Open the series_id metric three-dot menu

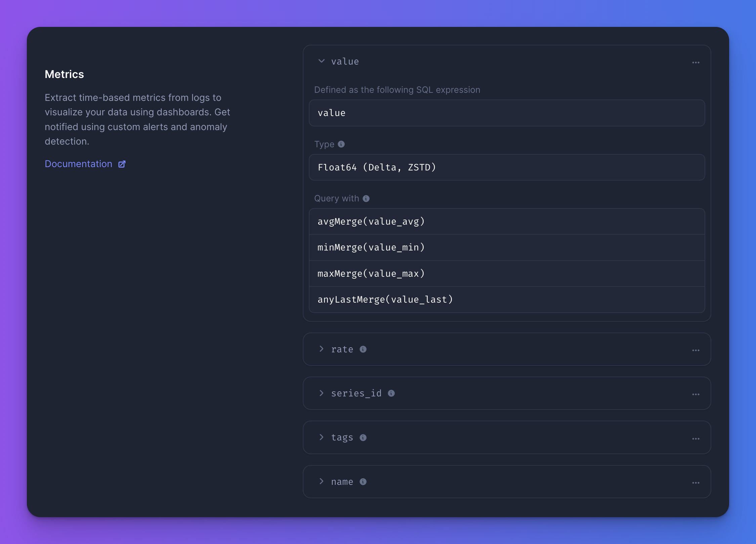point(696,394)
